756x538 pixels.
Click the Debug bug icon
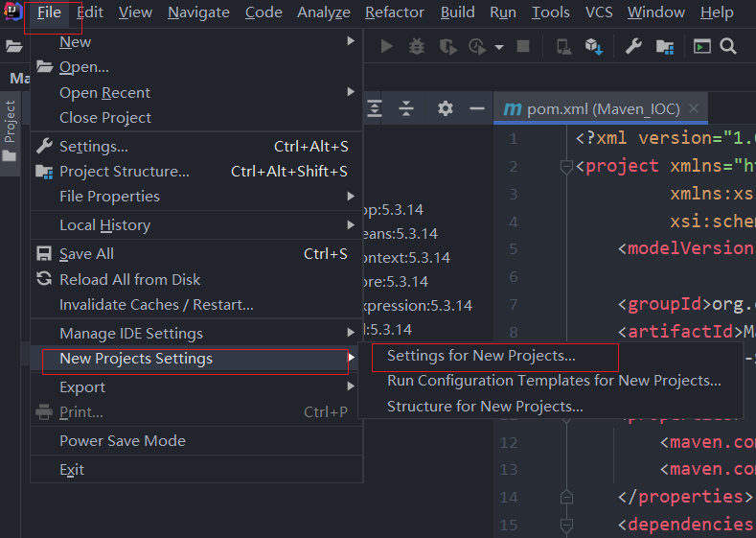click(417, 46)
